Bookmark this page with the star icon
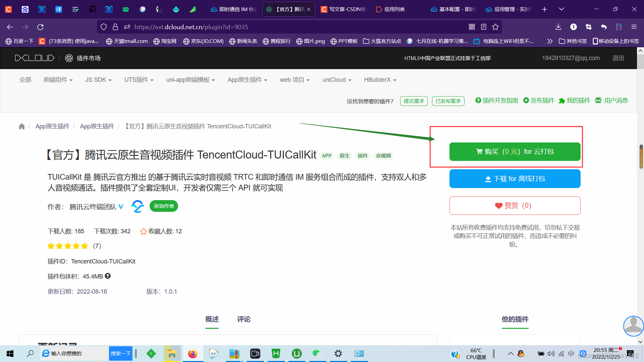644x362 pixels. (495, 27)
